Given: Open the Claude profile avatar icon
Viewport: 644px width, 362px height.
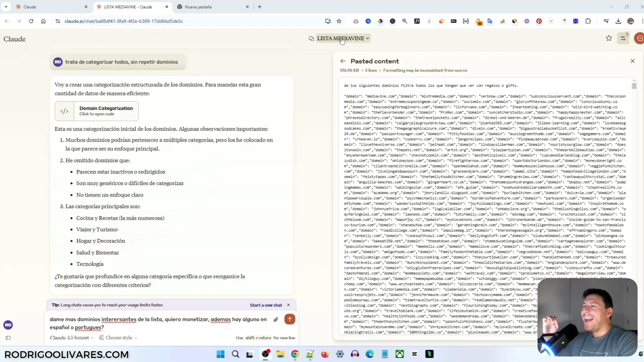Looking at the screenshot, I should pyautogui.click(x=640, y=38).
